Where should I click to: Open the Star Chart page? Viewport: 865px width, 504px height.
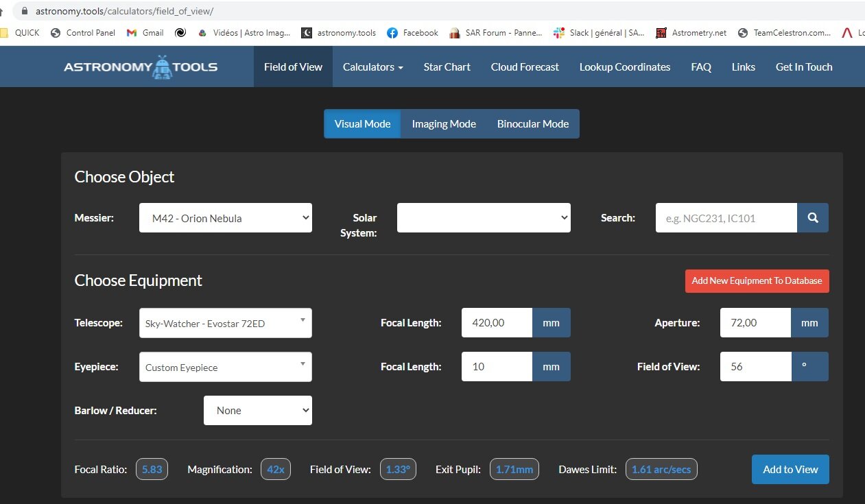(447, 67)
